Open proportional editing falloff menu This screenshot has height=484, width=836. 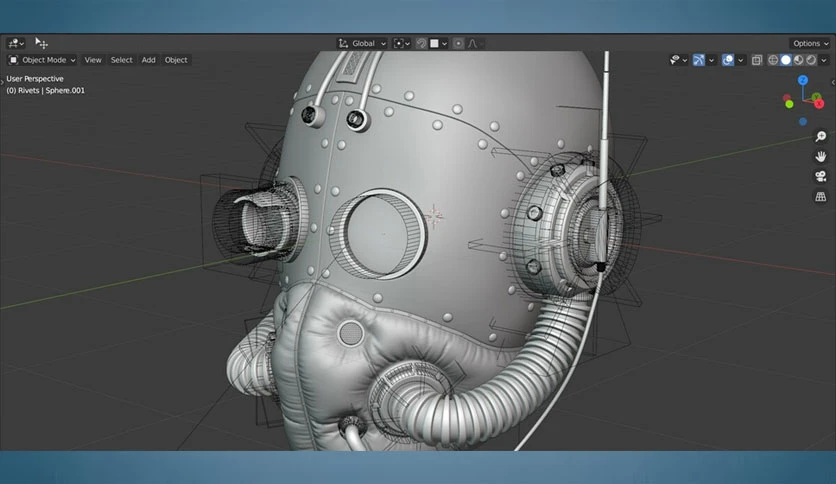(475, 43)
